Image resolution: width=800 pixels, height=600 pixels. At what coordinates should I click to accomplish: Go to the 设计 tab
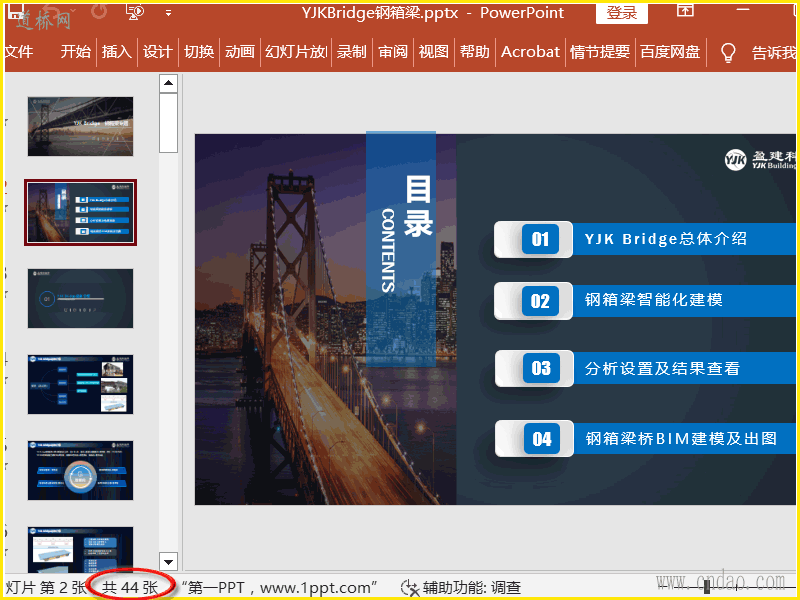pyautogui.click(x=158, y=52)
